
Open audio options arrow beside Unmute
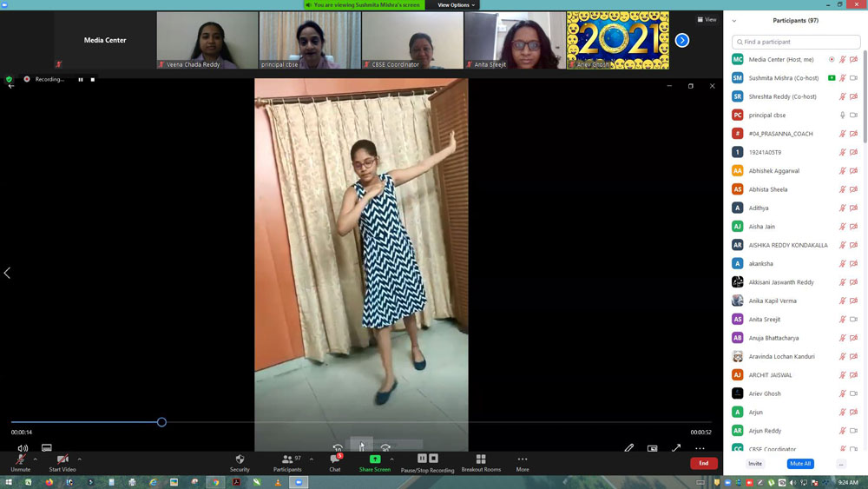point(35,459)
